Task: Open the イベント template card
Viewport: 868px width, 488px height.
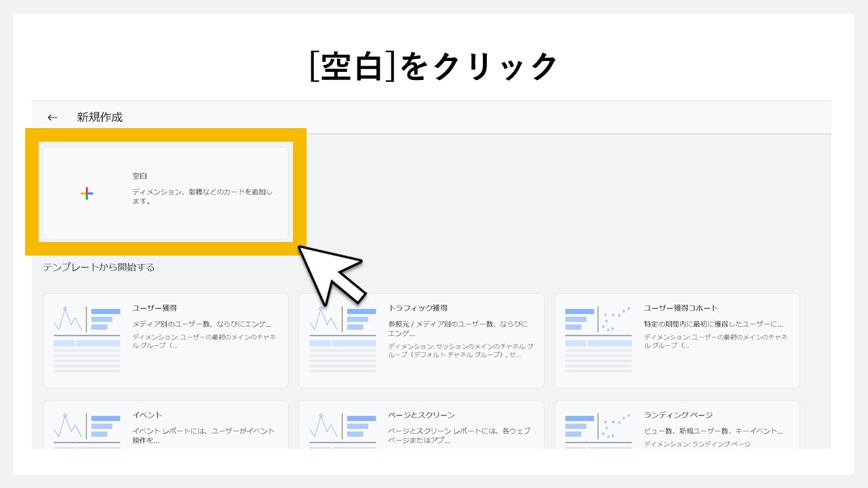Action: click(x=166, y=427)
